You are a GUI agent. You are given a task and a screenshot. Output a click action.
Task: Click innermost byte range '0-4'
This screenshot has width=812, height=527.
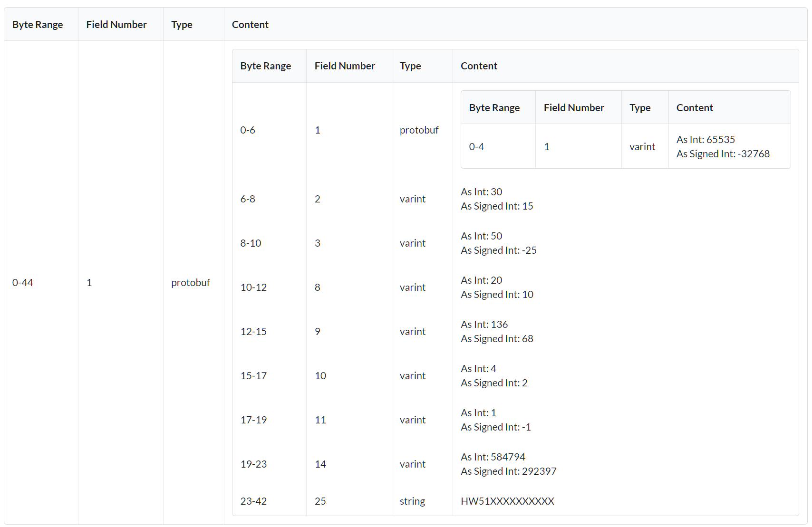[x=476, y=146]
